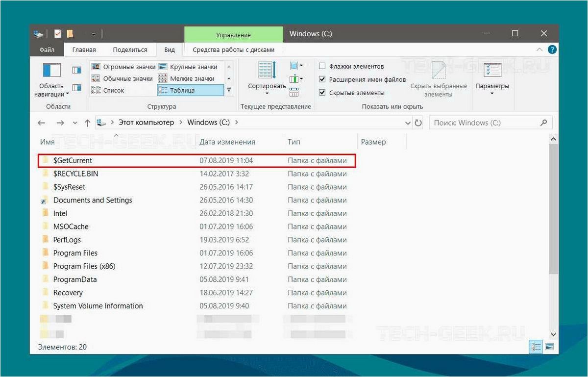The width and height of the screenshot is (588, 377).
Task: Choose Крупные значки layout
Action: point(188,67)
